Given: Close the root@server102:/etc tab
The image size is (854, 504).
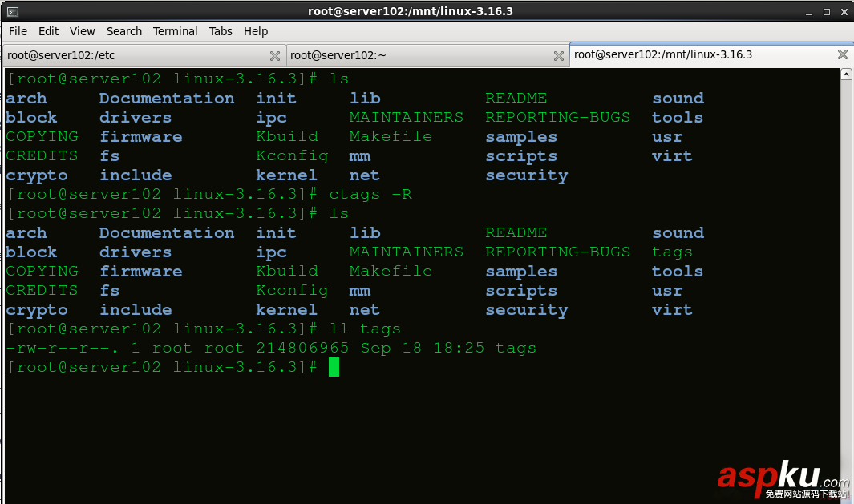Looking at the screenshot, I should (x=275, y=56).
